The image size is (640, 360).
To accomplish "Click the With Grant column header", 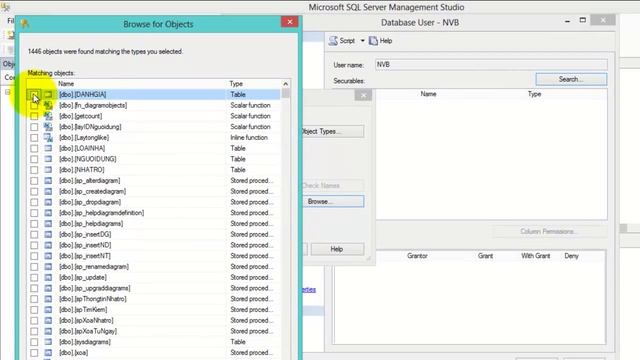I will (x=536, y=256).
